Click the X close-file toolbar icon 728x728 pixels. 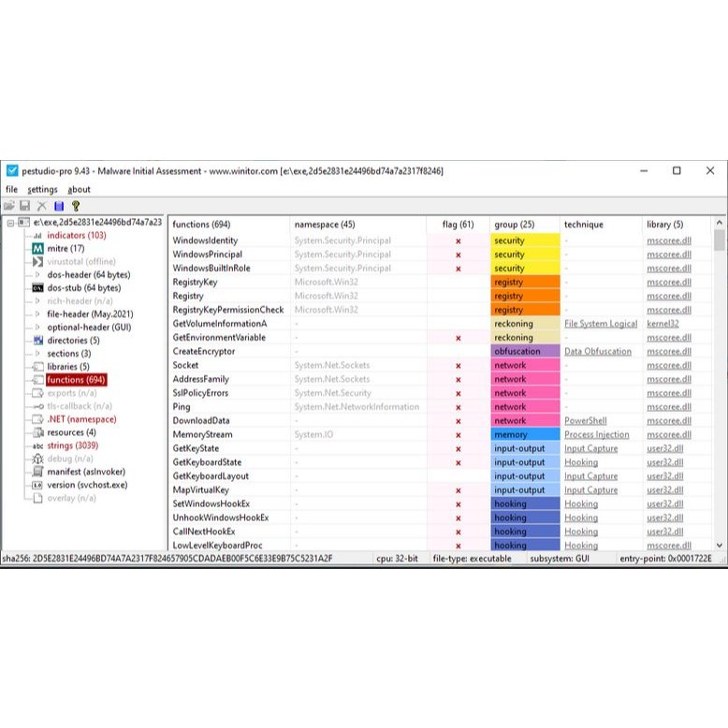[42, 206]
